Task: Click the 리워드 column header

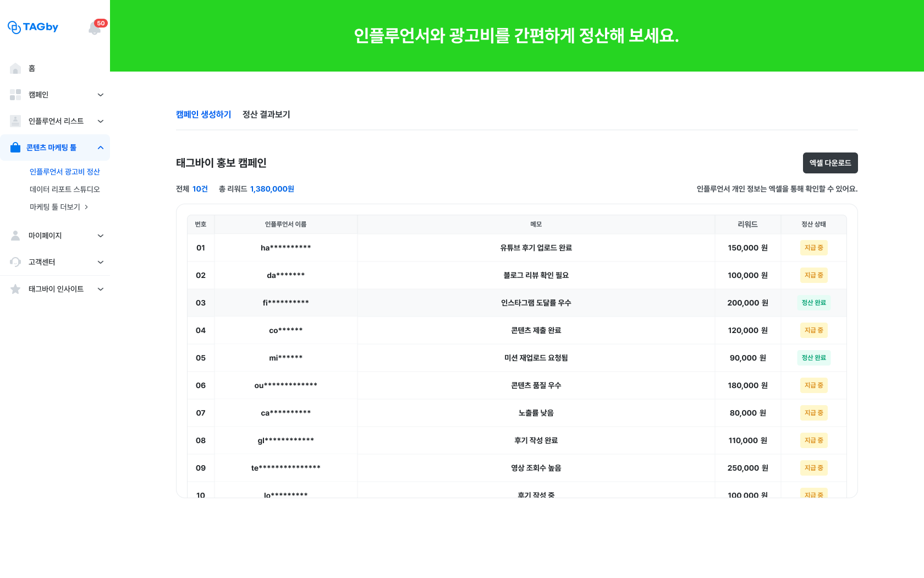Action: (748, 224)
